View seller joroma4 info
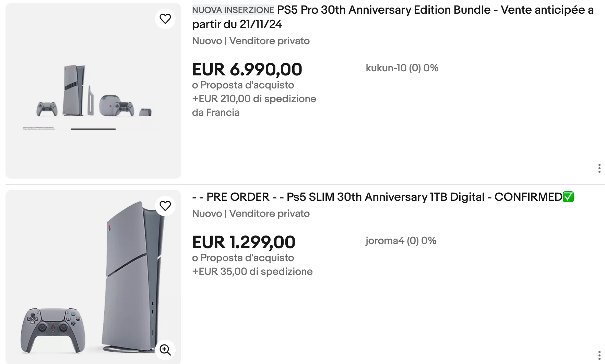The width and height of the screenshot is (605, 364). pos(401,241)
